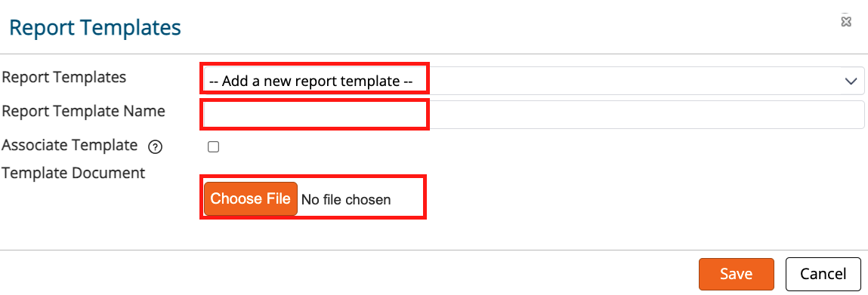
Task: Select '-- Add a new report template --' text
Action: [311, 81]
